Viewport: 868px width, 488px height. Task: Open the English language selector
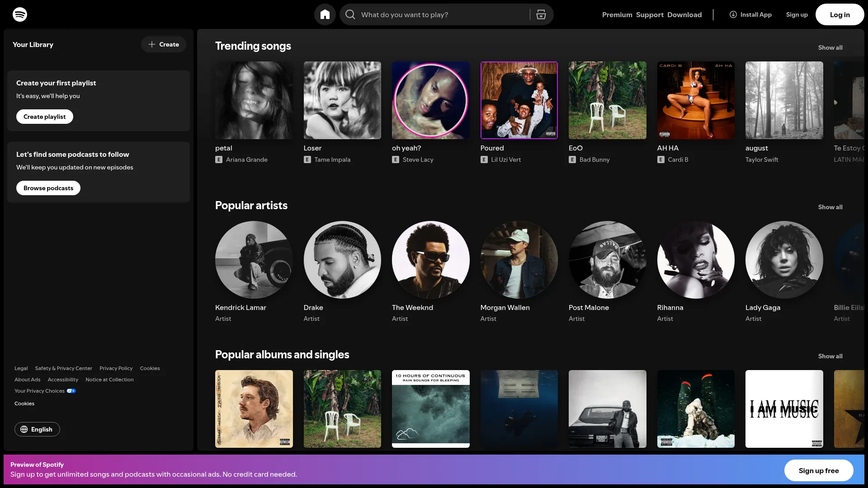click(37, 429)
